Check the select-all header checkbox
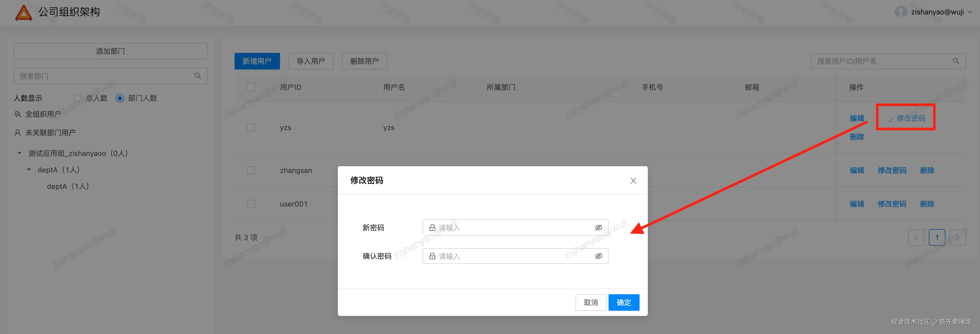 (x=251, y=88)
